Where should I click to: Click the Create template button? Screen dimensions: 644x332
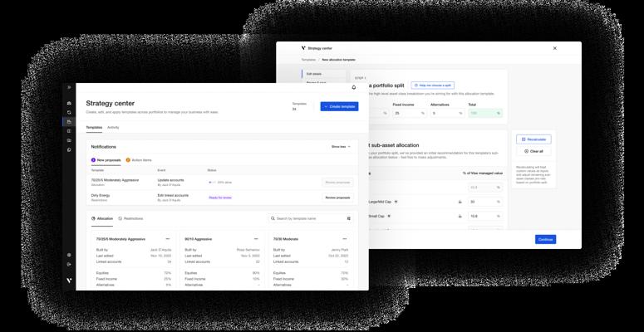pyautogui.click(x=339, y=106)
